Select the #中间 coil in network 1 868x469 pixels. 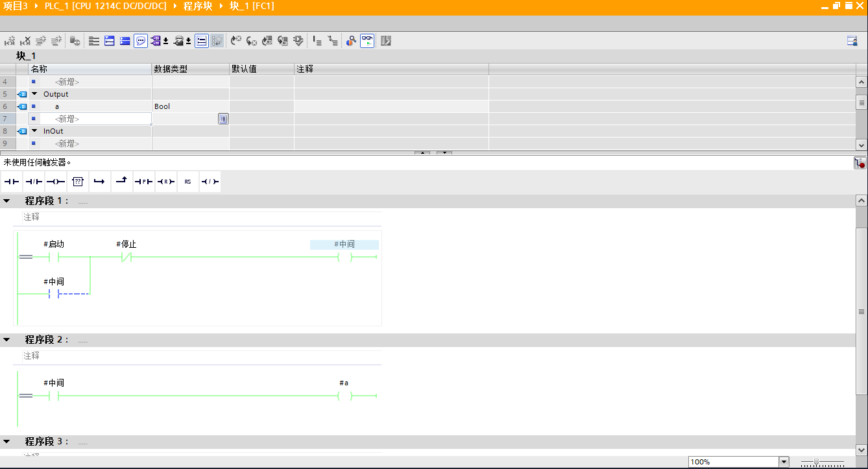(344, 258)
